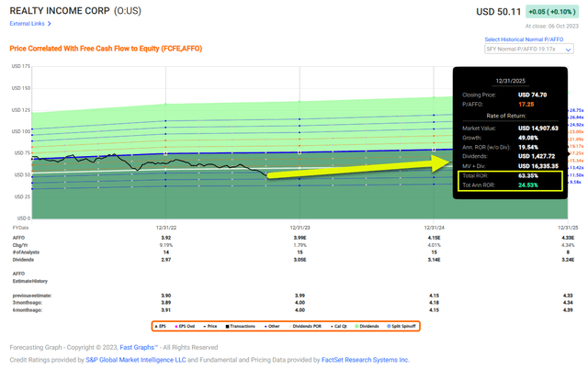Screen dimensions: 588x369
Task: Click the 24.92x multiple label
Action: click(x=577, y=125)
